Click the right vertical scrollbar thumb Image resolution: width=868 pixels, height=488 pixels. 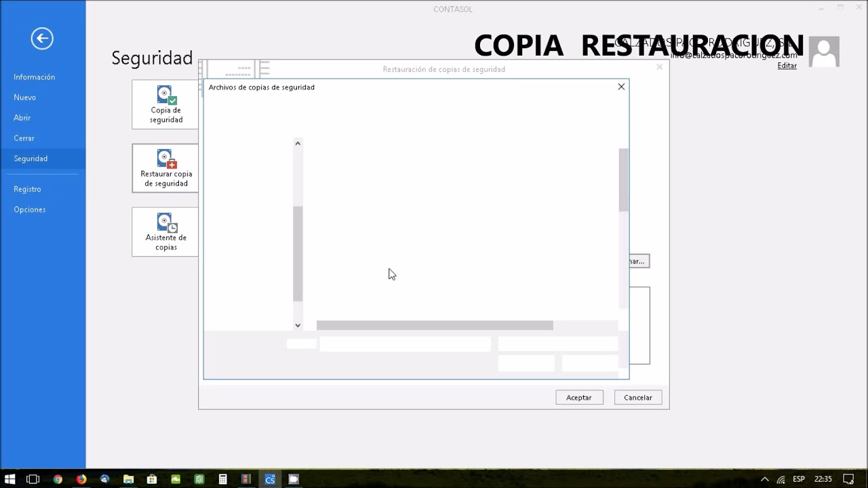coord(624,180)
